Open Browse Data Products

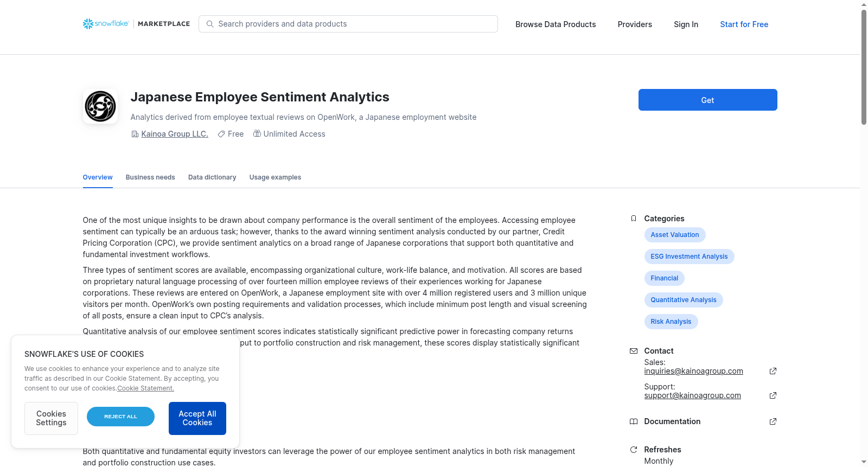(556, 24)
